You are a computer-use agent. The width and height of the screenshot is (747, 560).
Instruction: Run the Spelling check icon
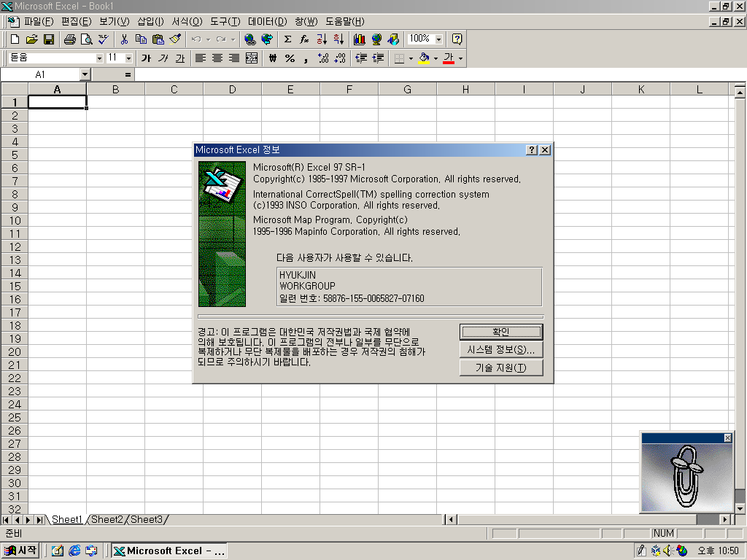[x=104, y=39]
